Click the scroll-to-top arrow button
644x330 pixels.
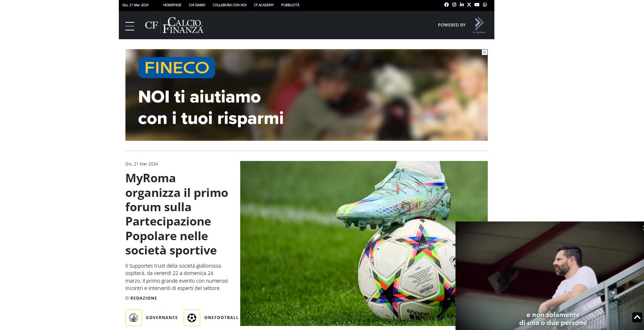637,317
